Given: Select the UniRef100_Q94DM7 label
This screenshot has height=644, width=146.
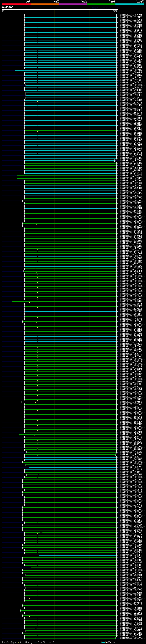Looking at the screenshot, I should coord(131,90).
